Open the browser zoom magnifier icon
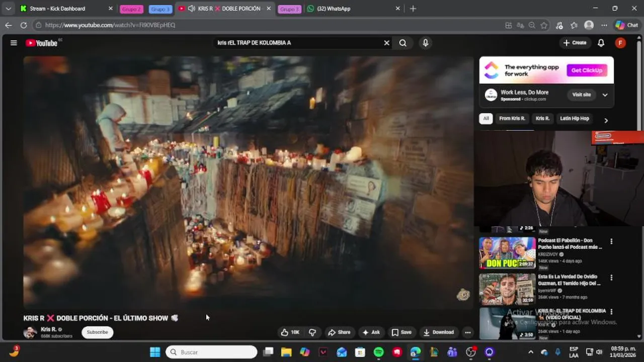The width and height of the screenshot is (644, 362). [x=532, y=25]
